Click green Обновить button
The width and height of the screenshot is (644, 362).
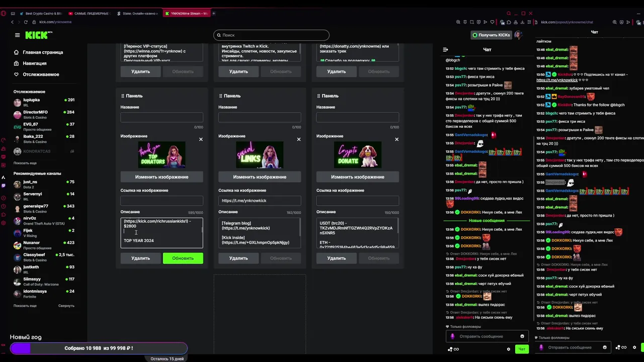[x=183, y=258]
